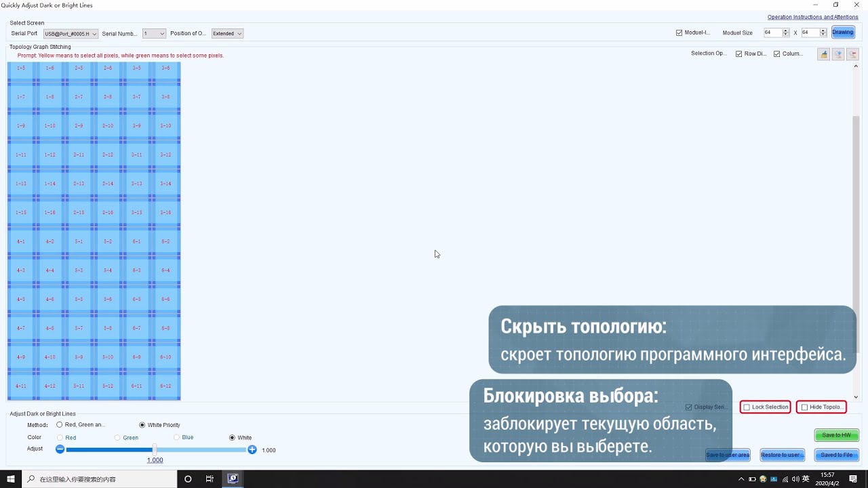868x488 pixels.
Task: Click the Saved to File button
Action: (837, 455)
